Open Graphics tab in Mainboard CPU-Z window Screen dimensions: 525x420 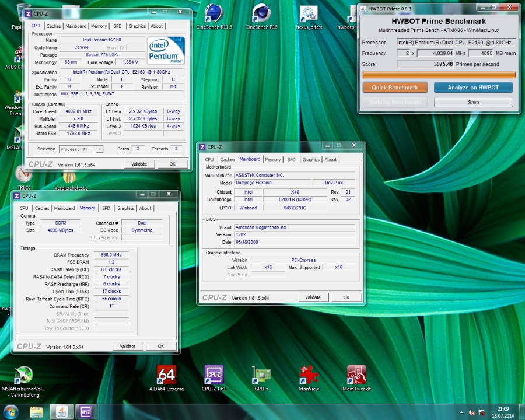tap(311, 159)
